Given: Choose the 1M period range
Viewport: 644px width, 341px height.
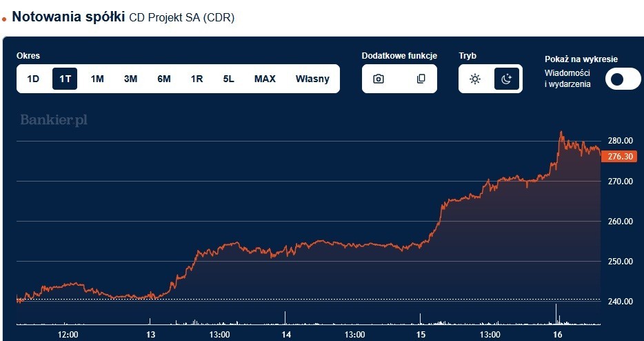Looking at the screenshot, I should [x=97, y=79].
